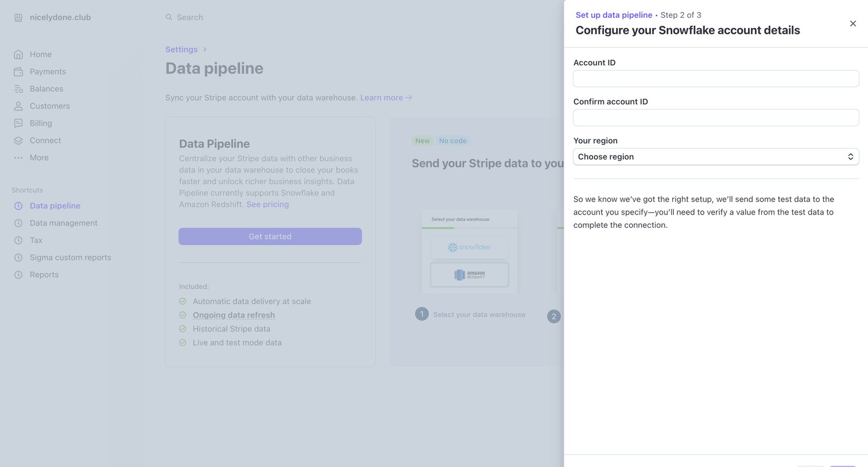This screenshot has height=467, width=868.
Task: Open the Choose region dropdown
Action: tap(716, 157)
